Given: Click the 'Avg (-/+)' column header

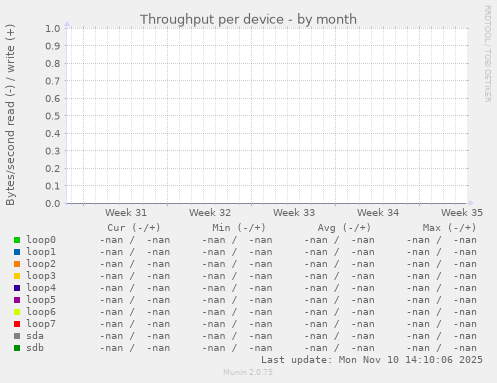Looking at the screenshot, I should pyautogui.click(x=344, y=228).
